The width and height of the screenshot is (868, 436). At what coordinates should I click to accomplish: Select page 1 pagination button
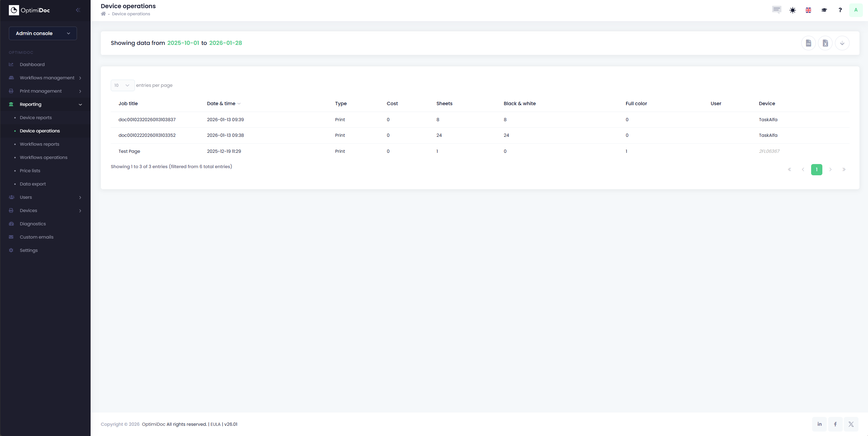click(817, 169)
